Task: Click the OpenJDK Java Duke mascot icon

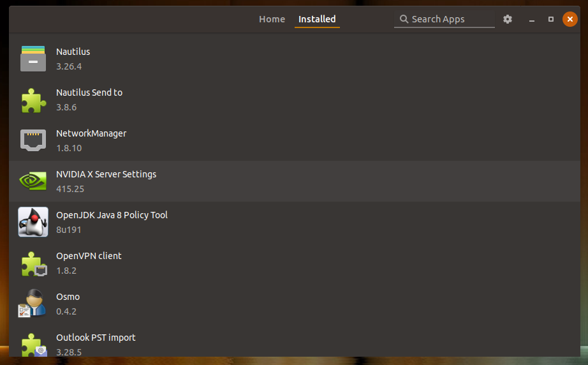Action: (33, 222)
